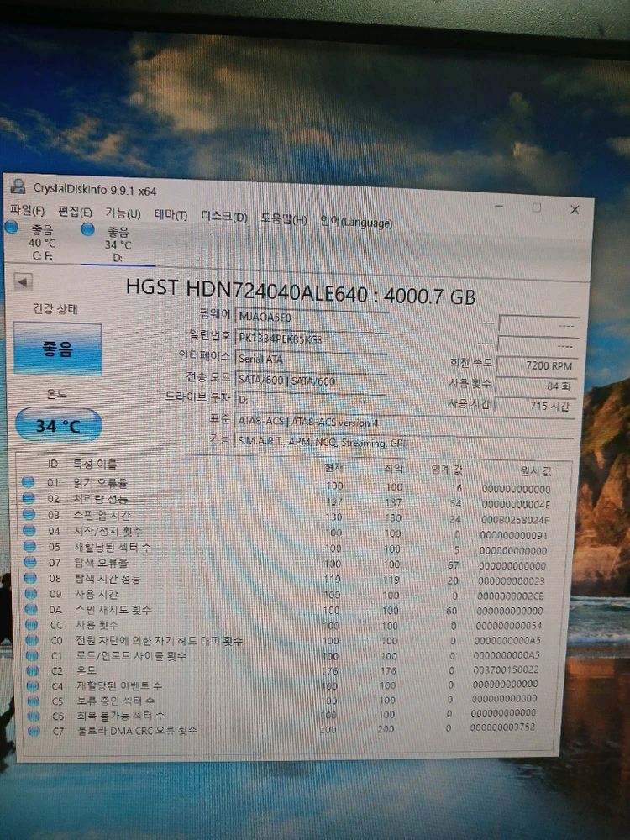Open the 디스크(D) menu
This screenshot has width=630, height=840.
click(x=224, y=217)
